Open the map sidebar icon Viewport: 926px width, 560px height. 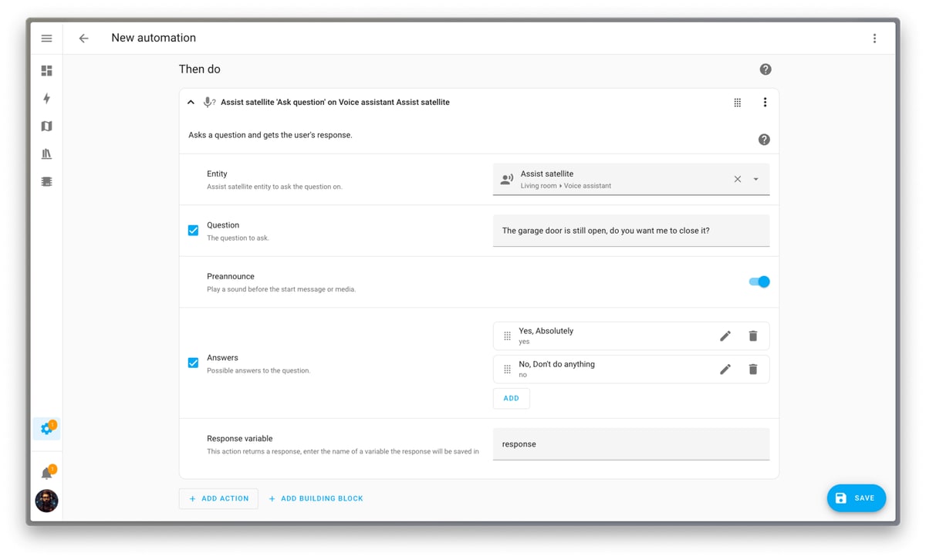pos(46,127)
